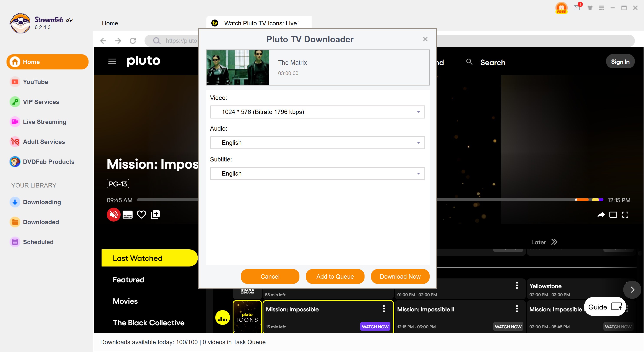Add Mission: Impossible to watchlist

pyautogui.click(x=155, y=214)
